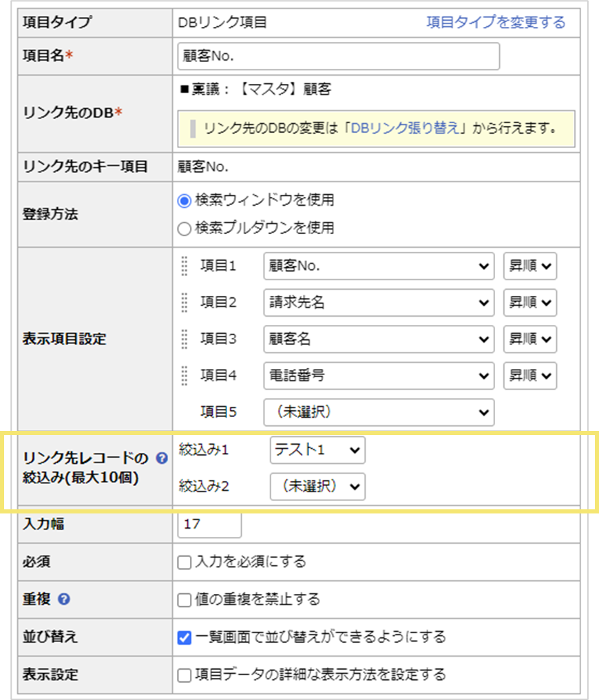The height and width of the screenshot is (700, 599).
Task: Click the 入力幅 input field showing 17
Action: 209,524
